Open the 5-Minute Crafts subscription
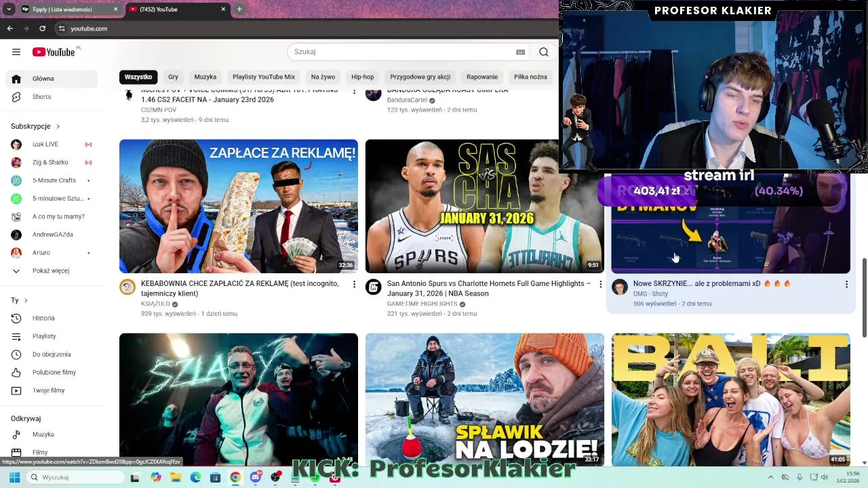868x488 pixels. (52, 180)
